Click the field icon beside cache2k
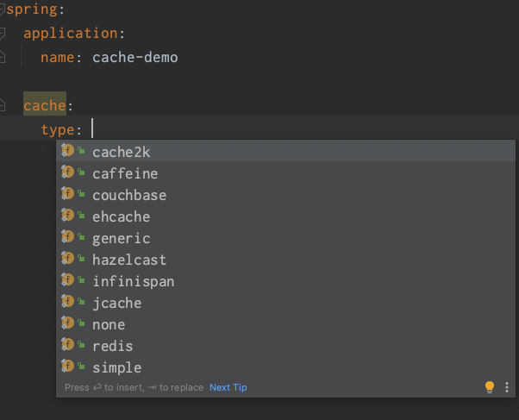519x420 pixels. point(67,151)
